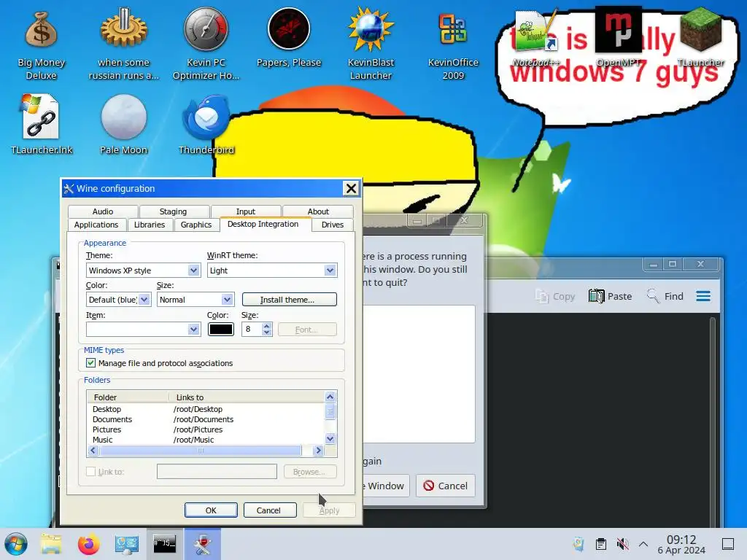
Task: Increase font size with the up stepper arrow
Action: [267, 326]
